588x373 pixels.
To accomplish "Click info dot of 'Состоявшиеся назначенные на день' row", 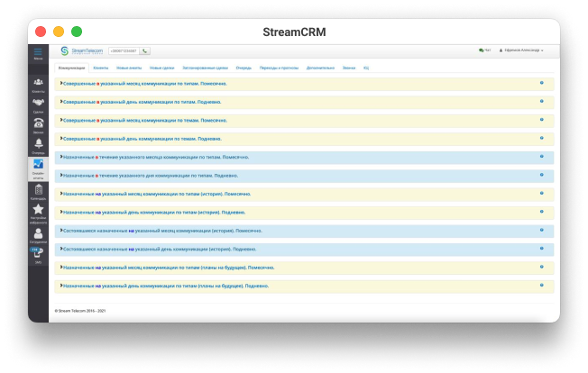I will [541, 249].
